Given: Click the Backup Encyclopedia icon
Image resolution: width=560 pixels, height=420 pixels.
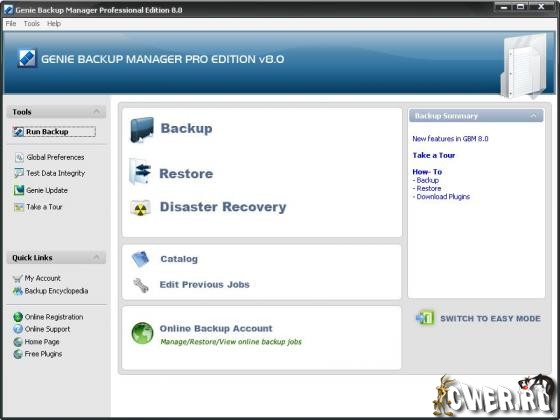Looking at the screenshot, I should pyautogui.click(x=18, y=291).
